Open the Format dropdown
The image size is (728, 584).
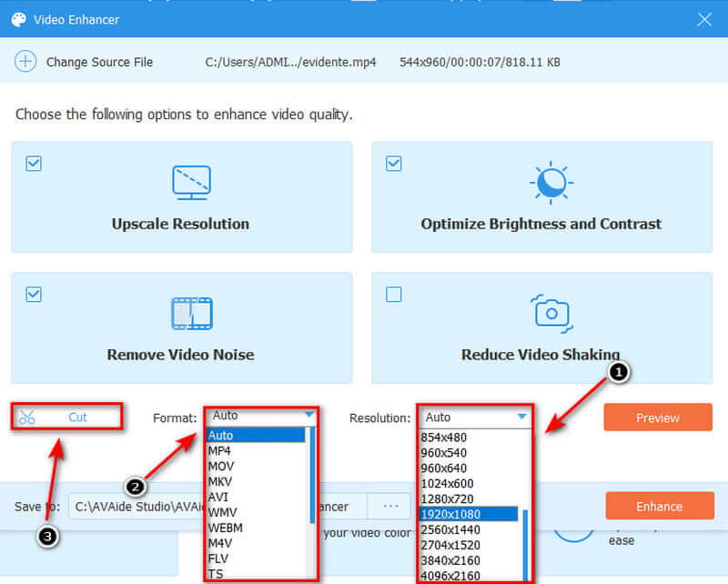261,416
